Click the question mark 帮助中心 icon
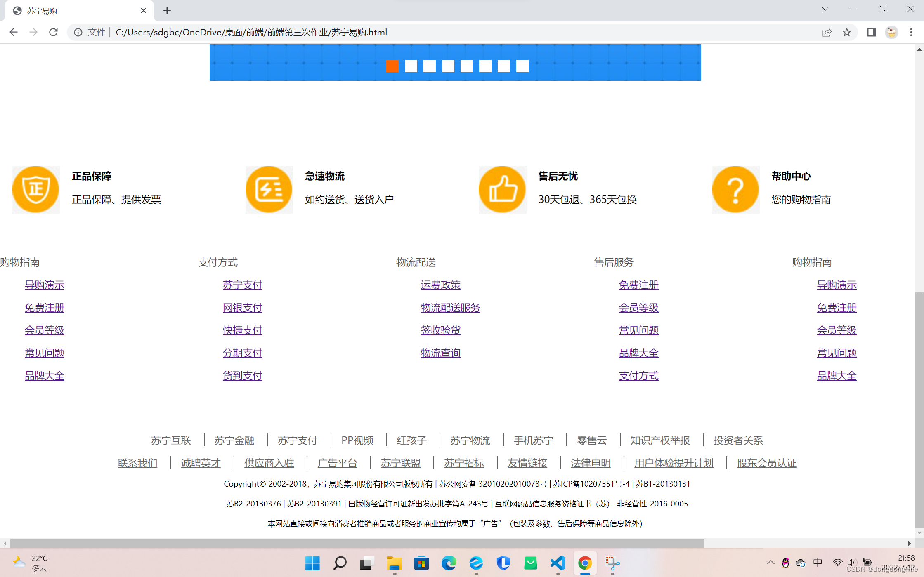 point(736,190)
